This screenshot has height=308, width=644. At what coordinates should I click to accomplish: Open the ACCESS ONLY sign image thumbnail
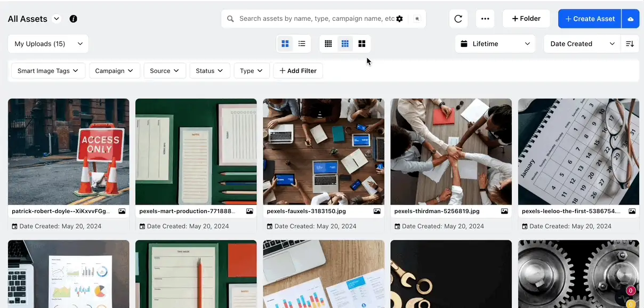click(x=68, y=151)
